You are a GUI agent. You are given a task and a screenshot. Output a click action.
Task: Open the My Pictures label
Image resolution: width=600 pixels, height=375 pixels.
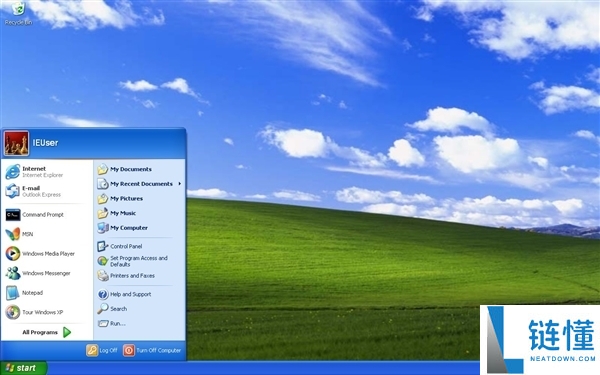click(126, 199)
